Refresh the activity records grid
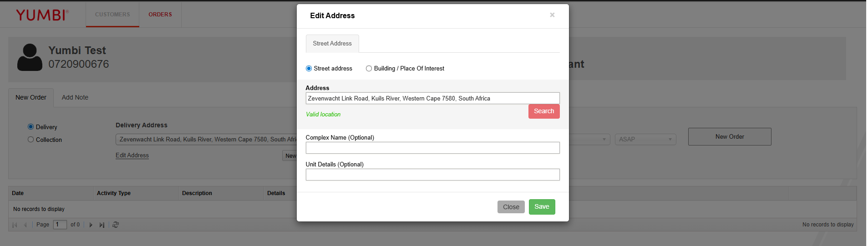This screenshot has height=246, width=868. coord(116,225)
